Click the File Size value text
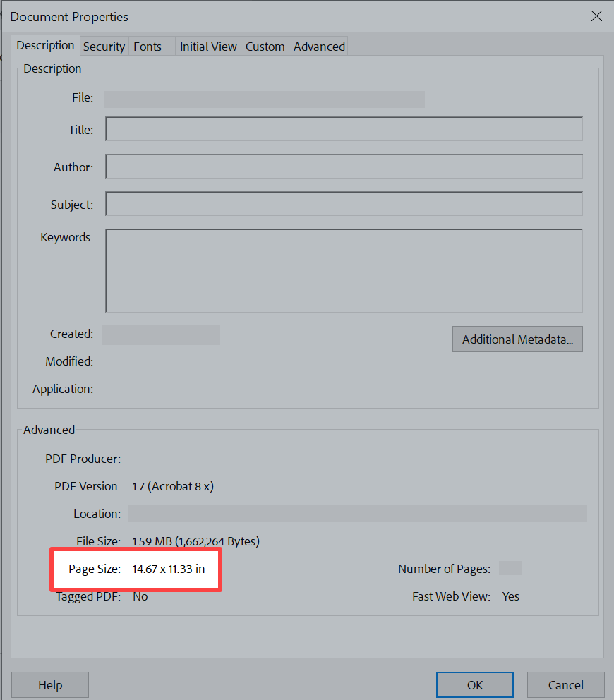This screenshot has height=700, width=614. (x=194, y=541)
